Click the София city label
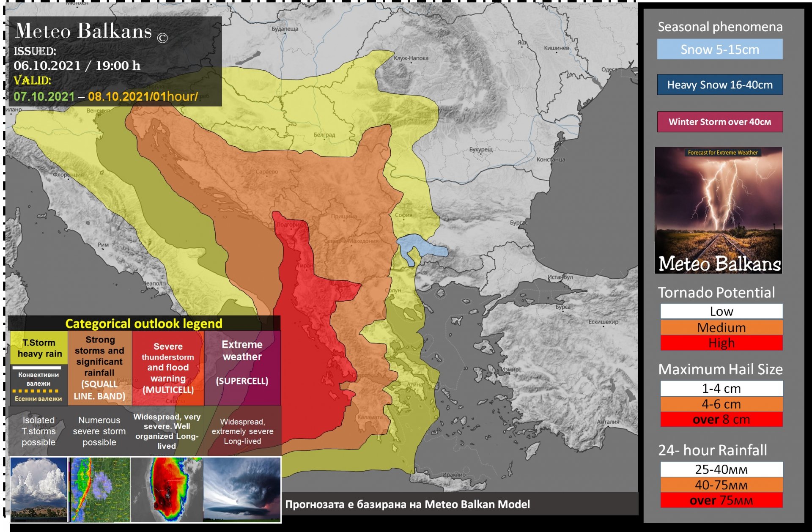Screen dimensions: 812x532 (x=403, y=215)
